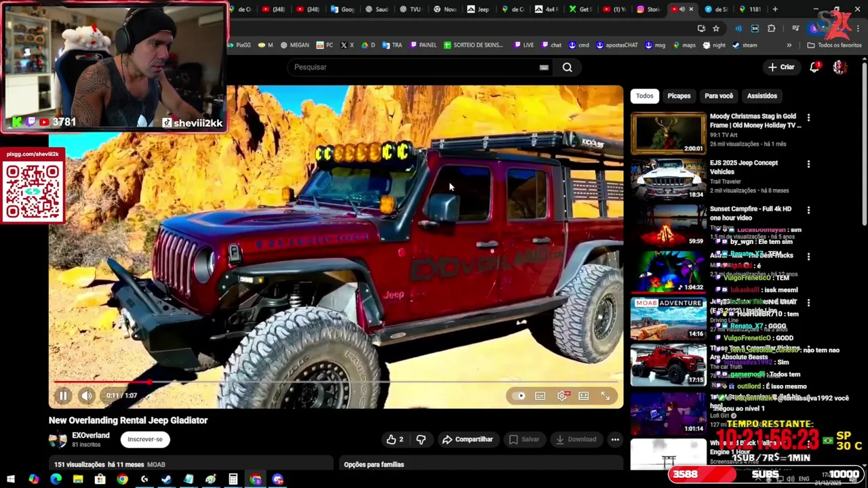Open options for Sunset Campfire video
The height and width of the screenshot is (488, 868).
[x=808, y=210]
